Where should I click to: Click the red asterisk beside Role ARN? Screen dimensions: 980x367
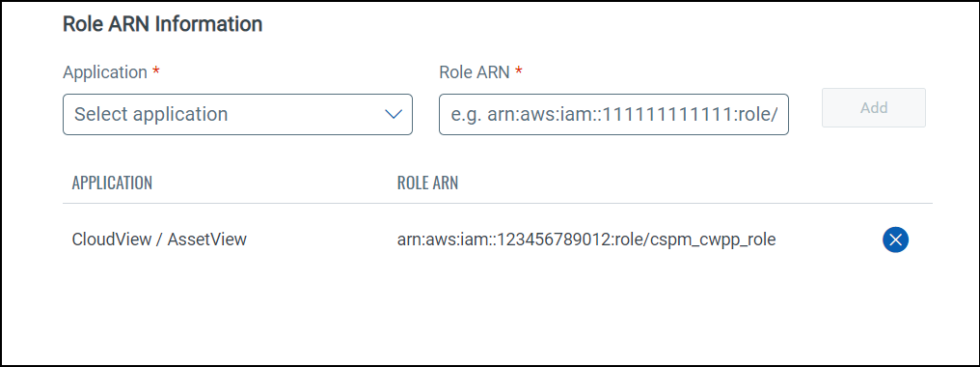pyautogui.click(x=519, y=70)
